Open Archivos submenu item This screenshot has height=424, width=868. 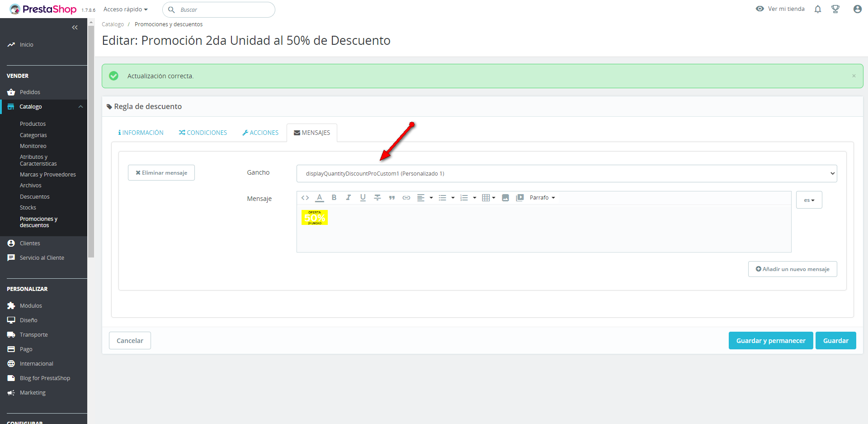[x=31, y=186]
